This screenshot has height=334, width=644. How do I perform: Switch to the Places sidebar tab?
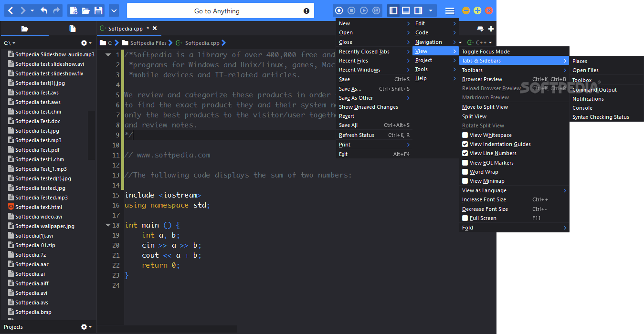tap(24, 29)
